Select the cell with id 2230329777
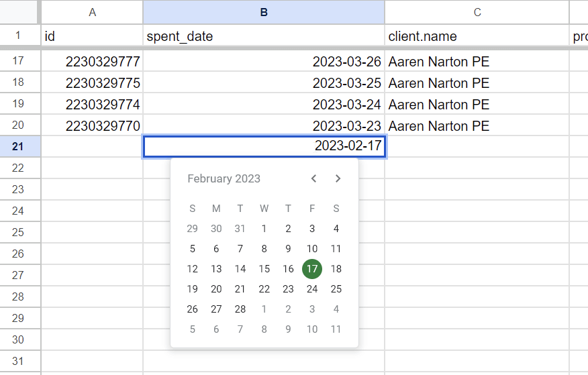588x375 pixels. [x=92, y=62]
